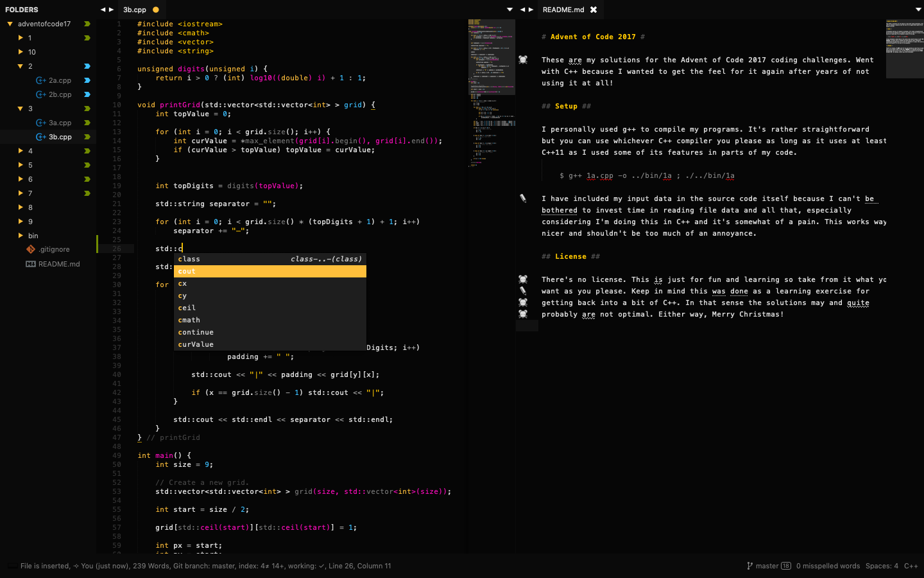This screenshot has height=578, width=924.
Task: Go to next tab in README pane
Action: click(x=531, y=10)
